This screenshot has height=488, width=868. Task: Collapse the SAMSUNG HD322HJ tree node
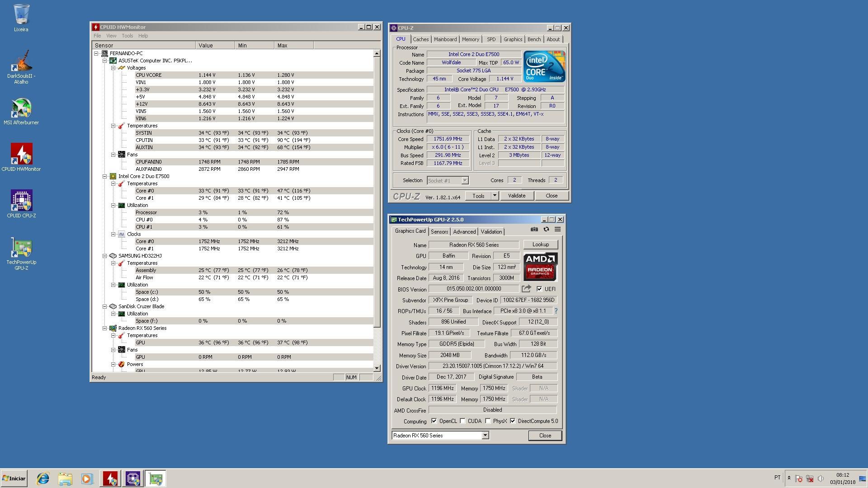104,256
